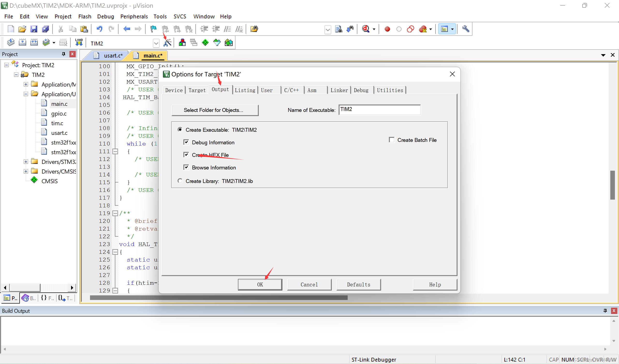Screen dimensions: 619x364
Task: Open Configuration wrench icon
Action: (465, 29)
